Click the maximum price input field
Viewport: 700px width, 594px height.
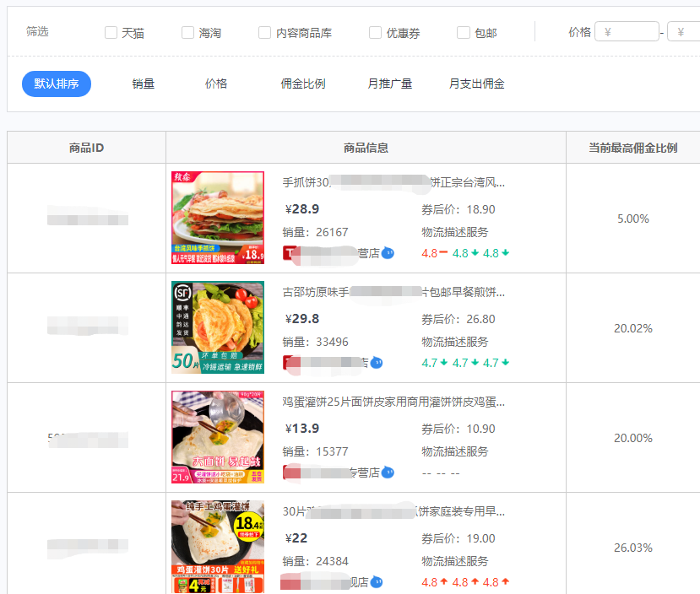[684, 32]
